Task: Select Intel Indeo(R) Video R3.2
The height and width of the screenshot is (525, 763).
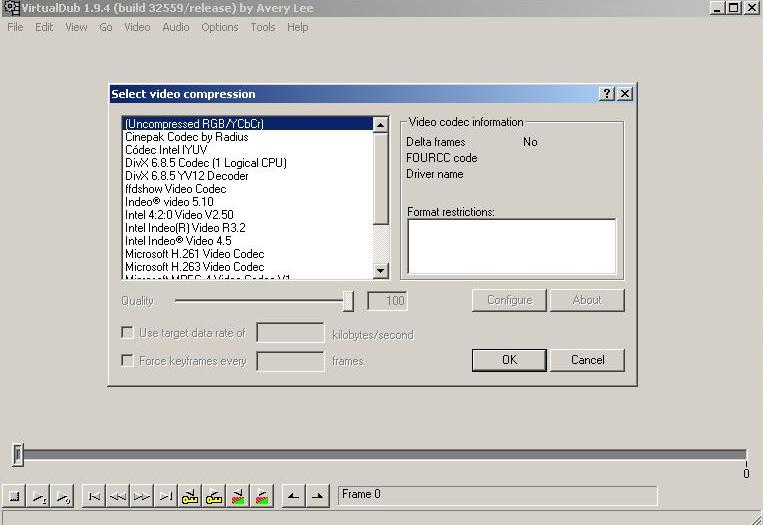Action: click(x=248, y=228)
